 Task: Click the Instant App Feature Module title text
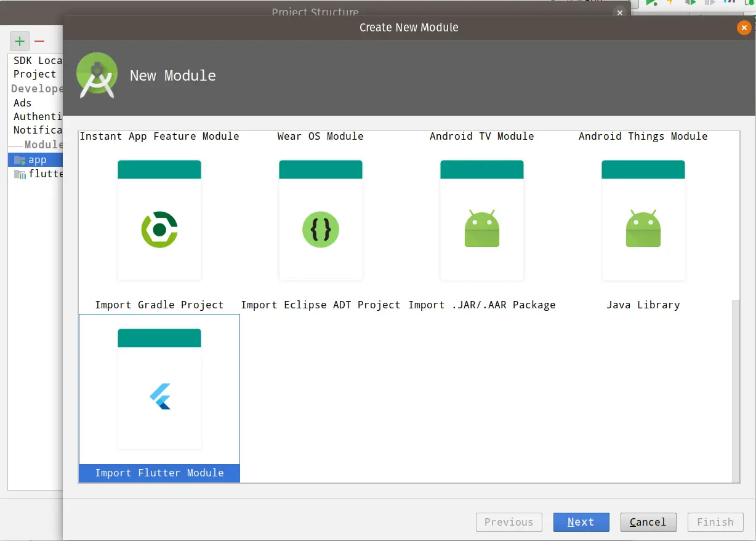159,136
